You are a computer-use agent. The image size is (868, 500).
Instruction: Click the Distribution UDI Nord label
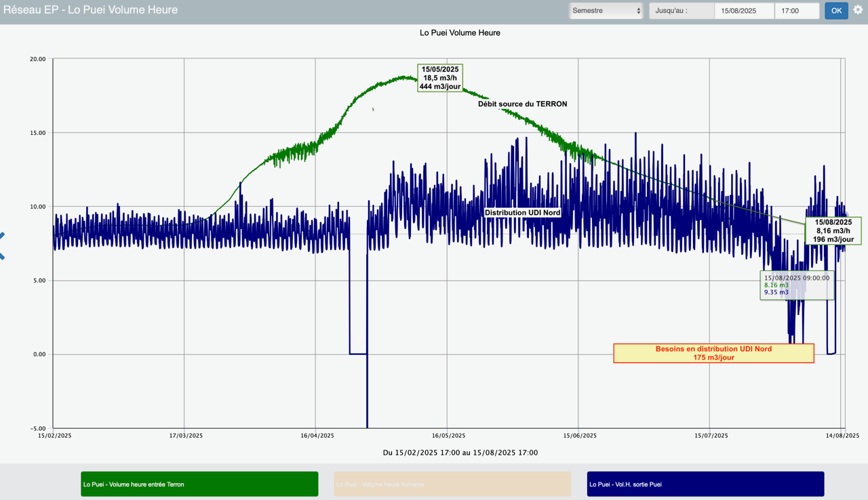point(522,213)
